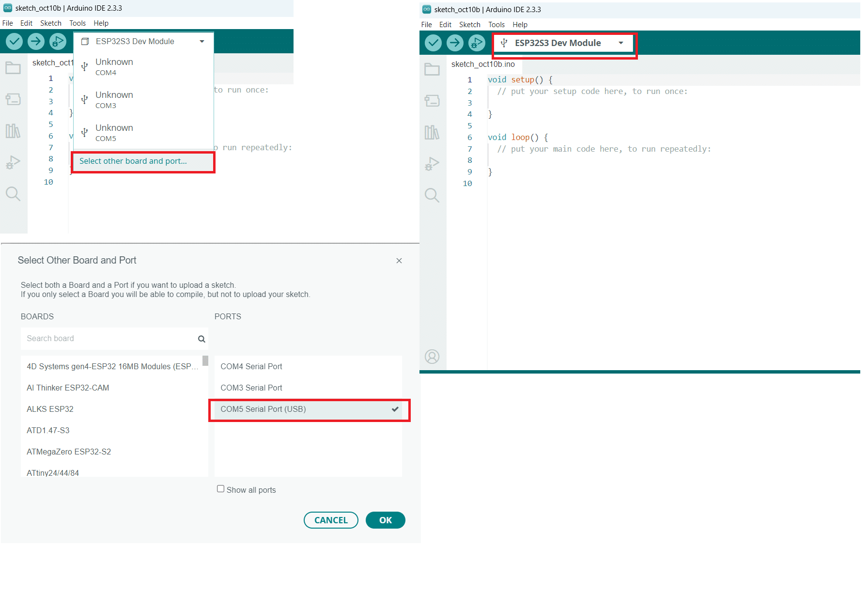Select ATD1.47-S3 board
This screenshot has width=868, height=610.
111,431
